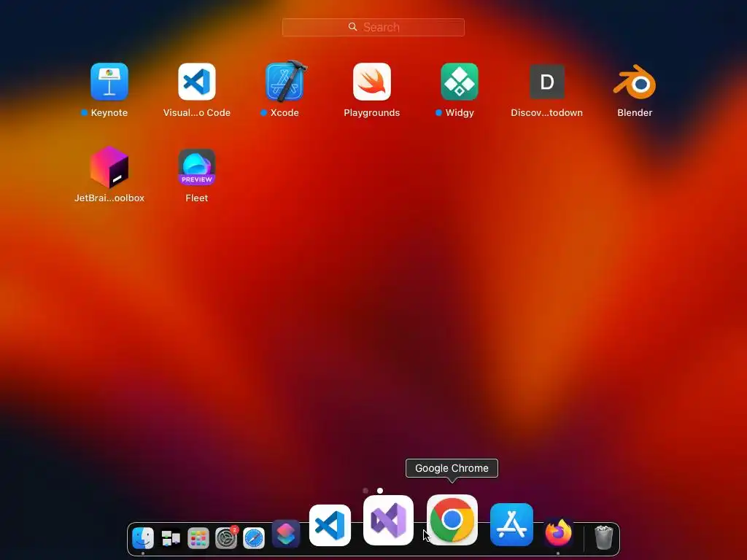Click the Launchpad search field
This screenshot has height=560, width=747.
[373, 27]
